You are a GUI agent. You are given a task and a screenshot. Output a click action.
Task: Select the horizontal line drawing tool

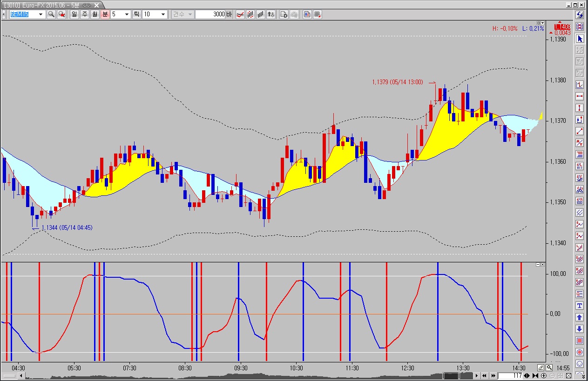580,97
